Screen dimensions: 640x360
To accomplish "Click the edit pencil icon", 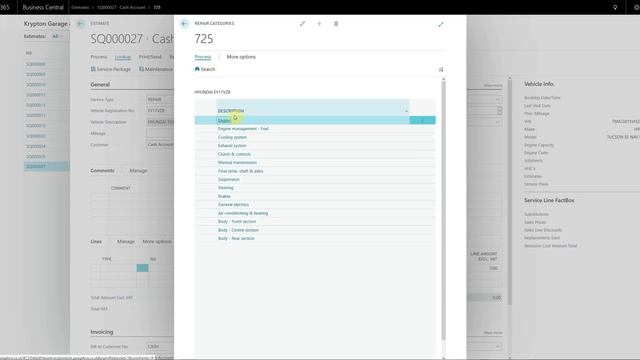I will (302, 24).
